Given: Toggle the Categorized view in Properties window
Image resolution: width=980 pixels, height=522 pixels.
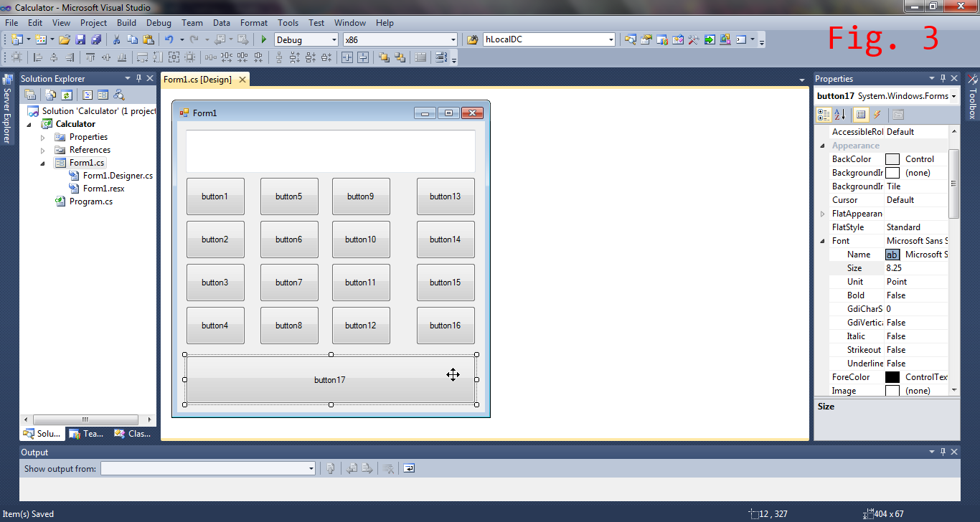Looking at the screenshot, I should [x=823, y=114].
